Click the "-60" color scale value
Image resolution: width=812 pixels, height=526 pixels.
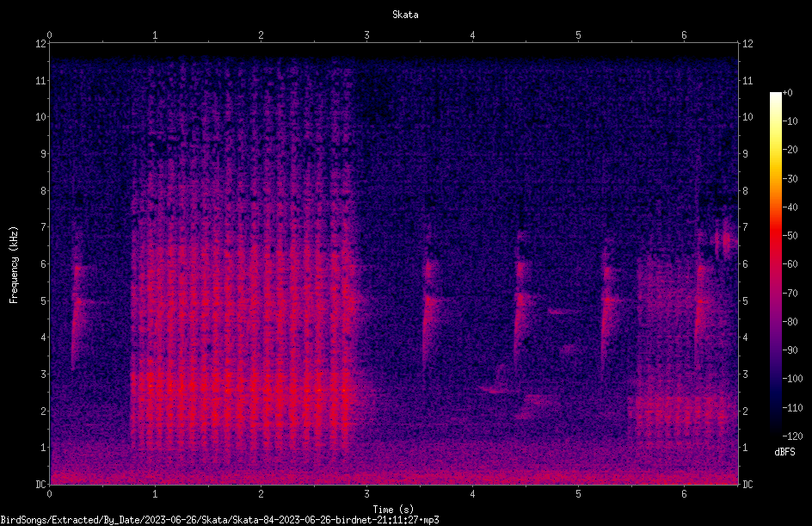(790, 264)
